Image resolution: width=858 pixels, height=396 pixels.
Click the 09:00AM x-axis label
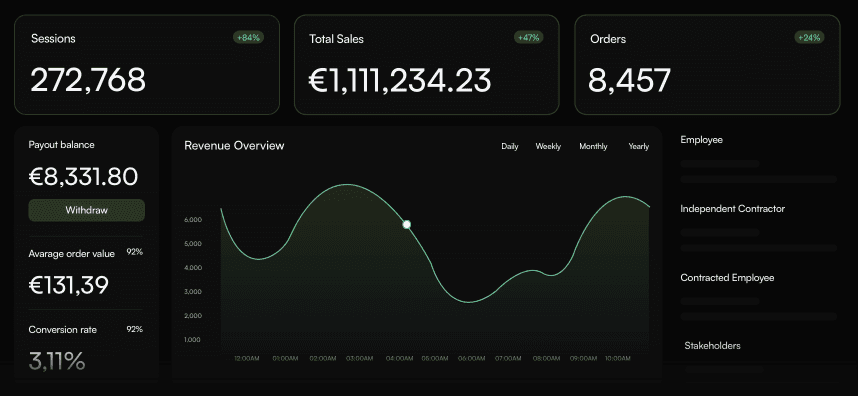[x=583, y=359]
